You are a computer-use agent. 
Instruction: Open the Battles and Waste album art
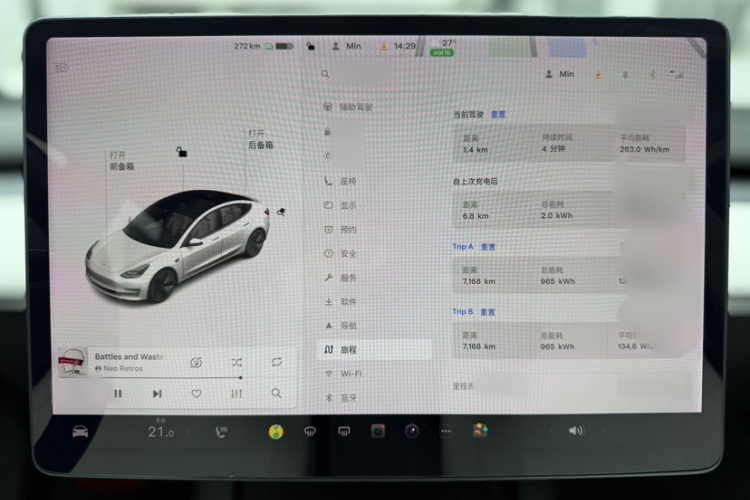point(73,362)
